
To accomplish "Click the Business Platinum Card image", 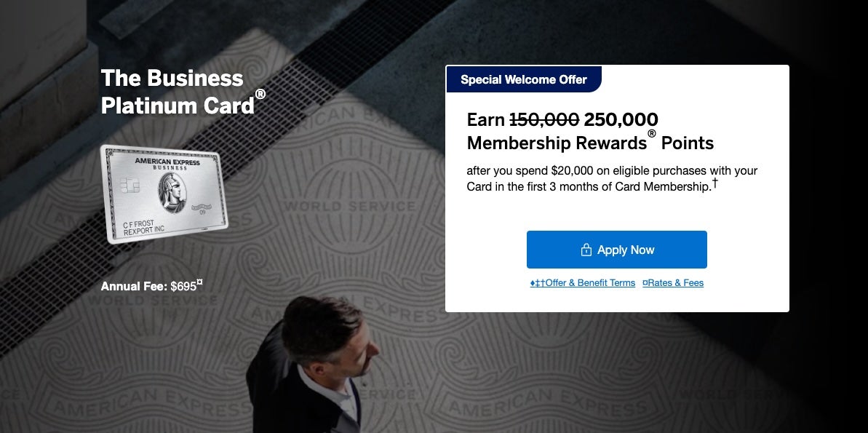I will [164, 193].
